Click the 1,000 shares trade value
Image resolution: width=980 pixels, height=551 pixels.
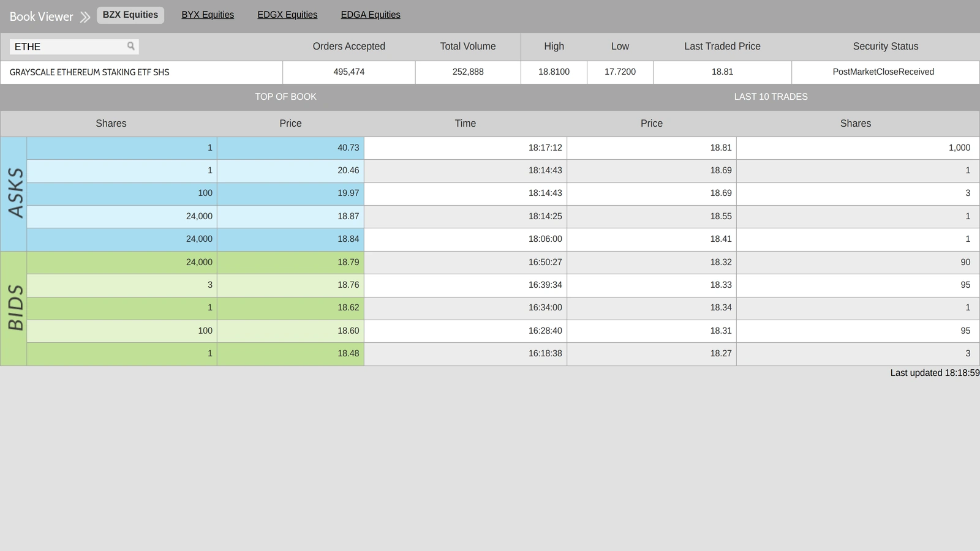tap(959, 148)
